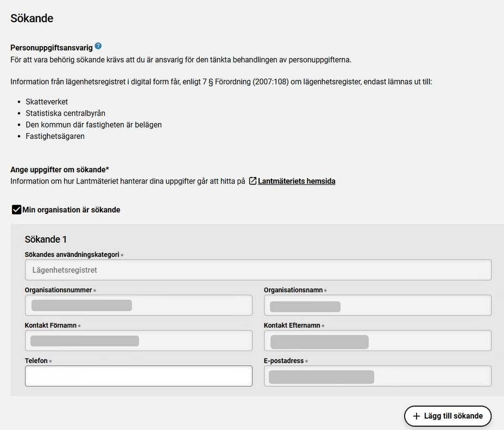Focus the Kontakt Efternamn input field
The width and height of the screenshot is (504, 430).
(x=377, y=341)
